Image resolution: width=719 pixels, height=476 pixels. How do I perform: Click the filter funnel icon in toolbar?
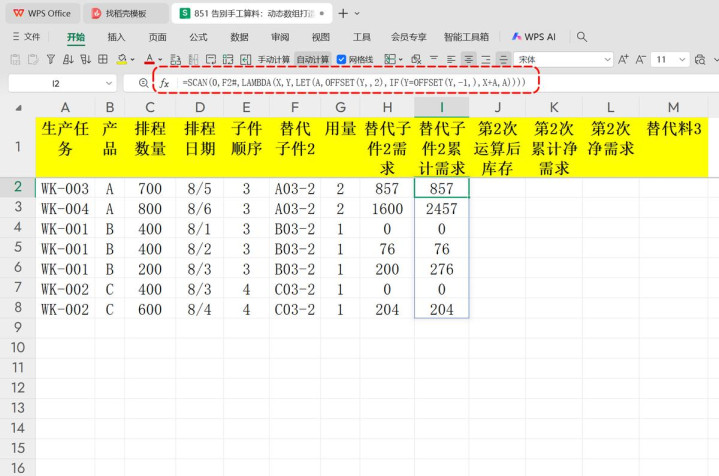tap(51, 60)
